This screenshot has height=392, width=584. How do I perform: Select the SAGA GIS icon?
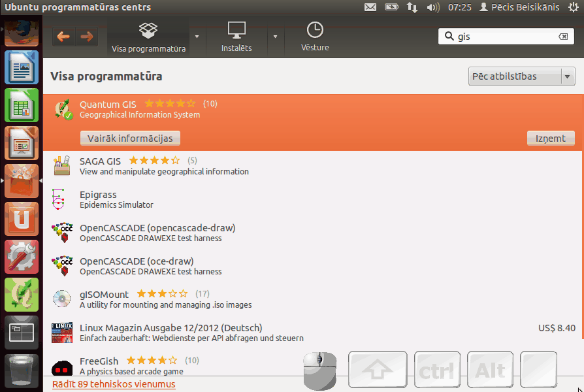[x=62, y=166]
